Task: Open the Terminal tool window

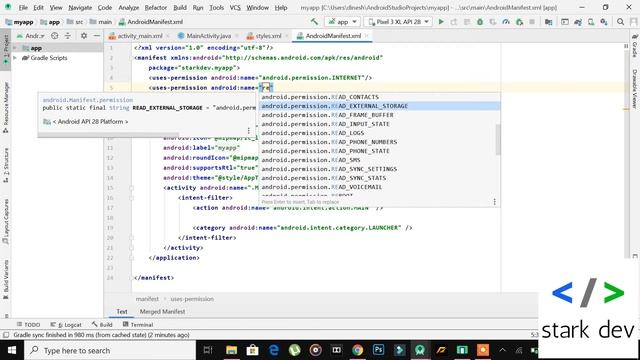Action: 138,324
